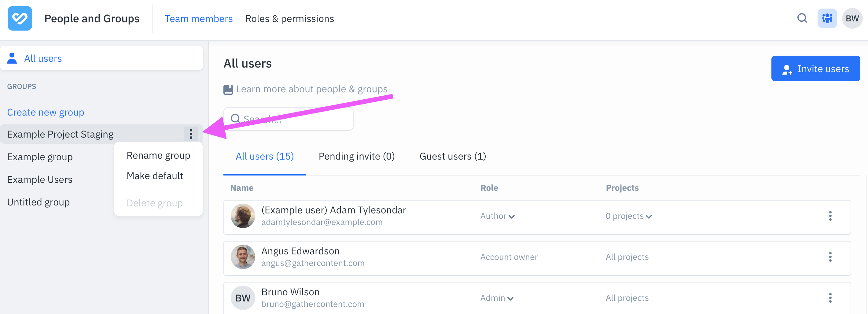Image resolution: width=868 pixels, height=314 pixels.
Task: Expand the Admin role dropdown for Bruno Wilson
Action: point(496,298)
